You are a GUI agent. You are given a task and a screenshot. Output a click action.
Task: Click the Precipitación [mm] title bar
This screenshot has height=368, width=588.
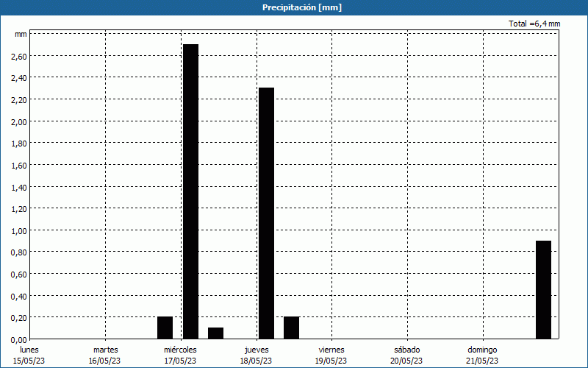294,7
